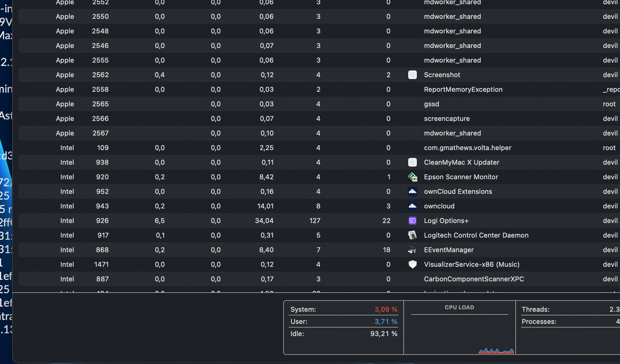
Task: Click the Logi Options+ purple icon
Action: coord(412,221)
